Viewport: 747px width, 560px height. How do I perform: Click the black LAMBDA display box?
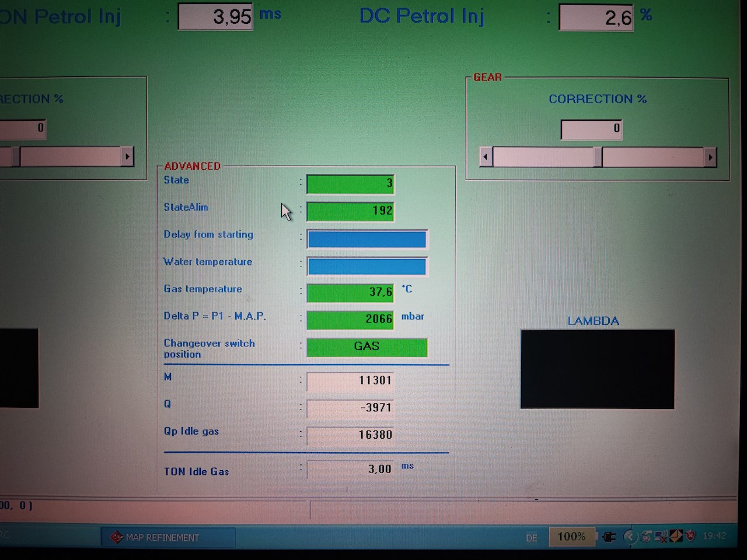(597, 369)
